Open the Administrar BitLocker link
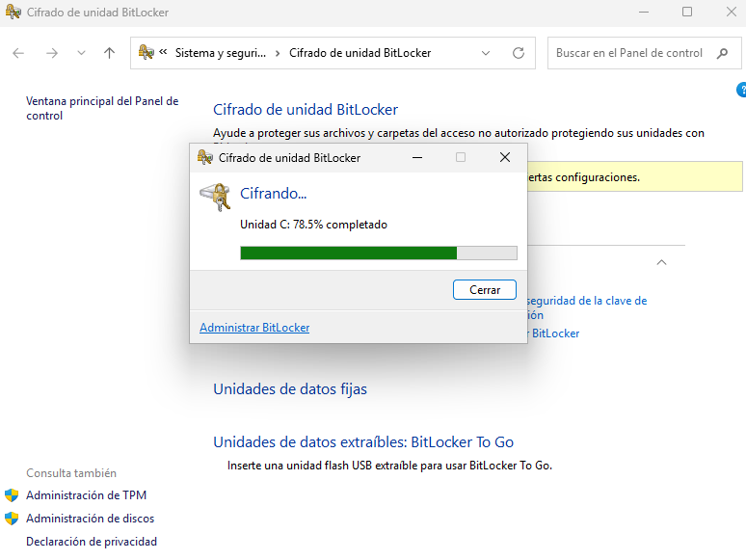Viewport: 746px width, 560px height. (254, 328)
